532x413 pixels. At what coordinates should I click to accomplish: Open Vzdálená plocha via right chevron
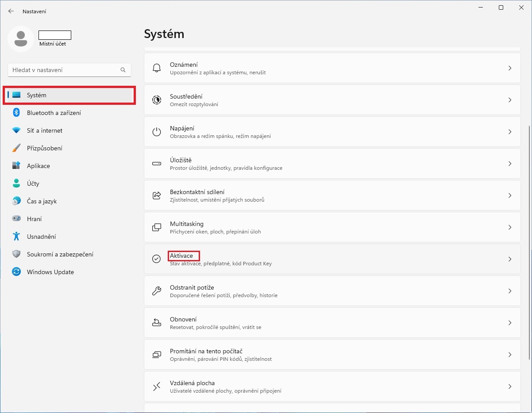(510, 386)
